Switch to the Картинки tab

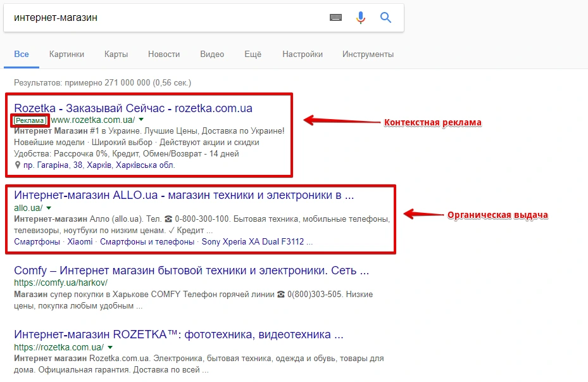[66, 54]
